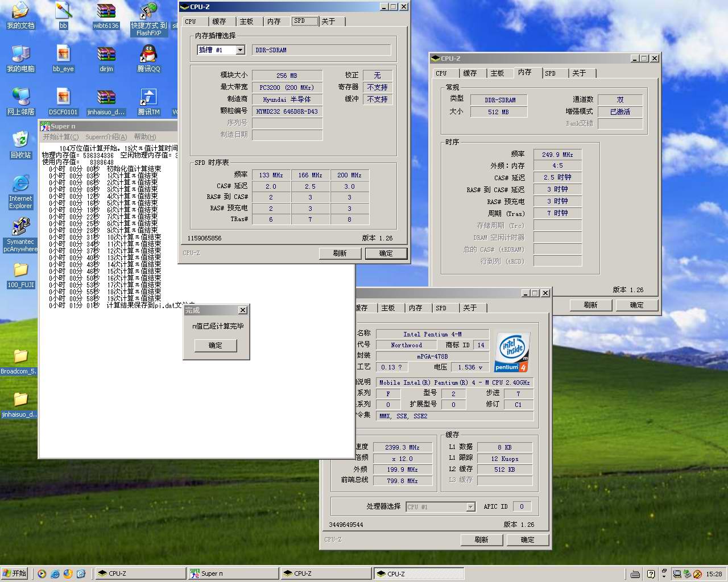Image resolution: width=728 pixels, height=582 pixels.
Task: Click the Intel Inside Pentium 4 logo
Action: pyautogui.click(x=513, y=352)
